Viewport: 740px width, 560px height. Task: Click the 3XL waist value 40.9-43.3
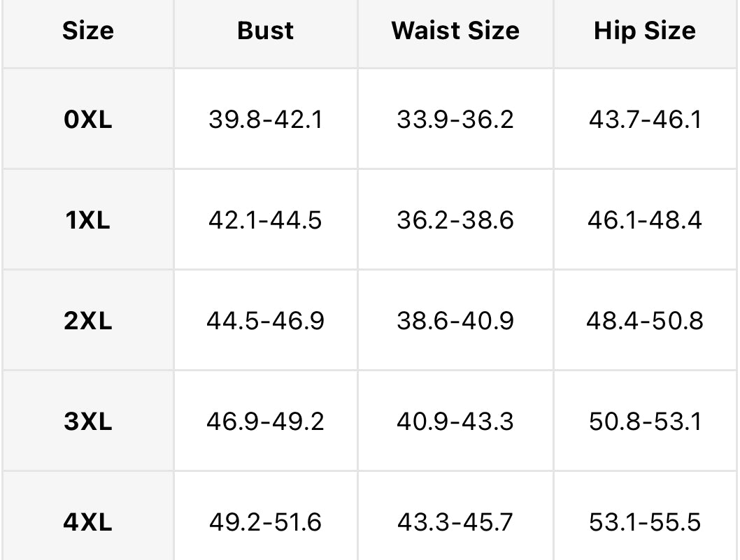pyautogui.click(x=455, y=422)
